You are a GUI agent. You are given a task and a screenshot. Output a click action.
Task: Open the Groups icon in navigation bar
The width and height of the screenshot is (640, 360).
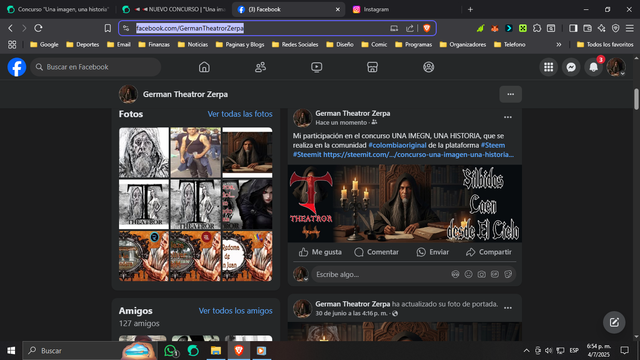pyautogui.click(x=429, y=67)
